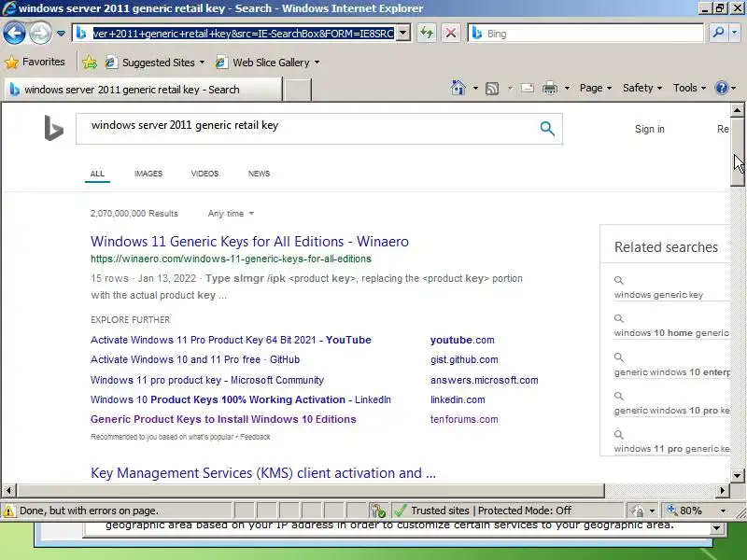Open the Tools menu
The width and height of the screenshot is (747, 560).
point(689,88)
